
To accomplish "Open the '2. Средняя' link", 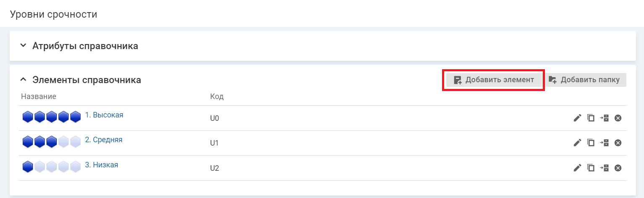I will click(x=104, y=140).
